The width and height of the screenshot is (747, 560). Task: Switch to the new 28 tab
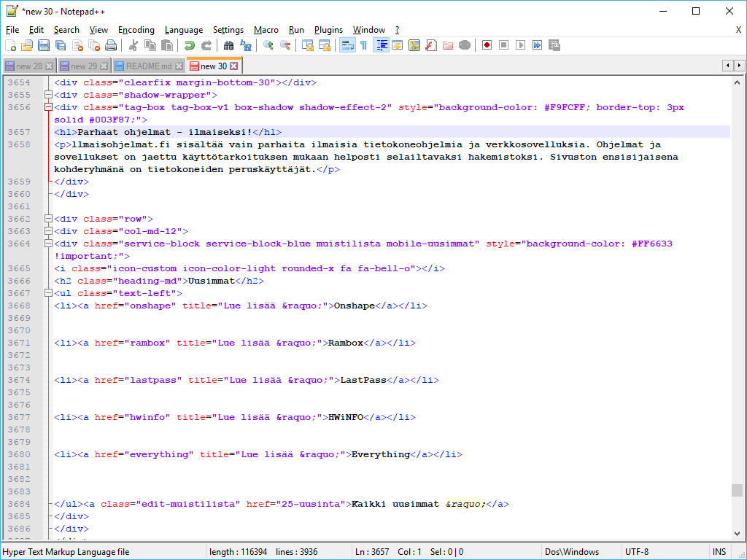pyautogui.click(x=29, y=66)
